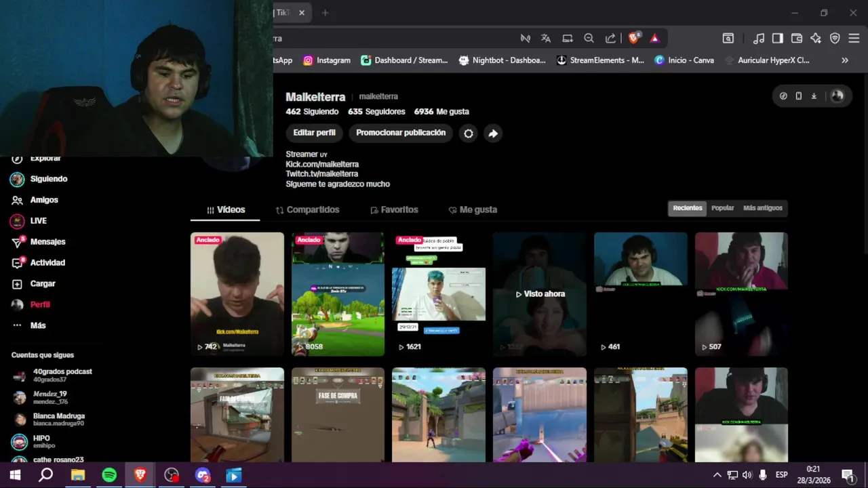Click 635 Seguidores count
Viewport: 868px width, 488px height.
coord(376,112)
